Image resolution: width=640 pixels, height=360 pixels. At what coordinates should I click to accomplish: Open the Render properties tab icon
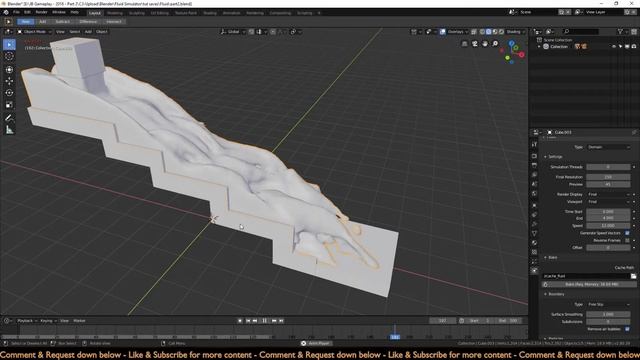534,156
